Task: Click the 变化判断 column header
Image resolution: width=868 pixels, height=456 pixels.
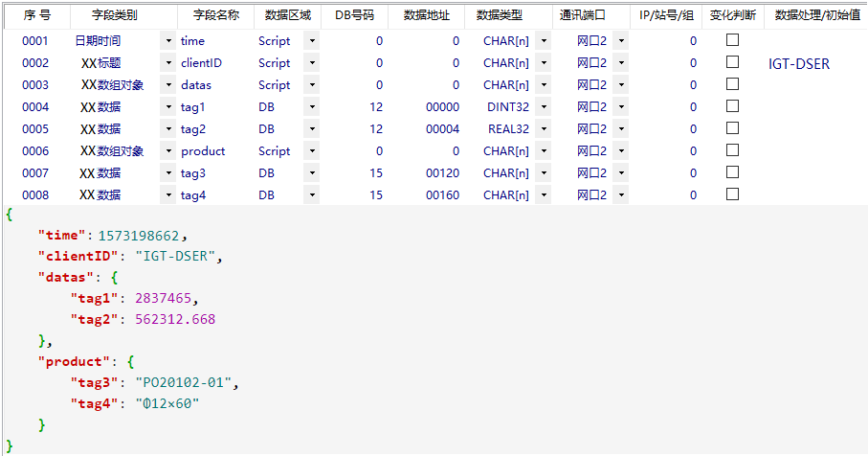Action: point(732,16)
